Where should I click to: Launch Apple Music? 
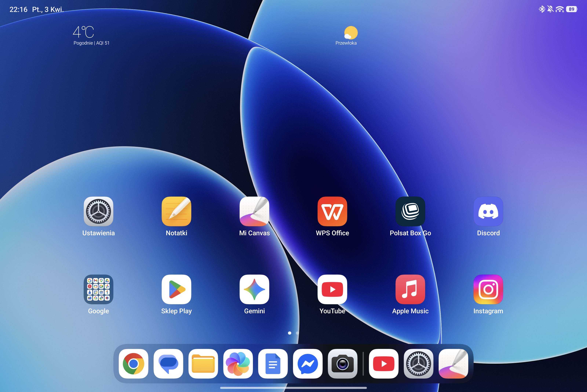point(410,289)
